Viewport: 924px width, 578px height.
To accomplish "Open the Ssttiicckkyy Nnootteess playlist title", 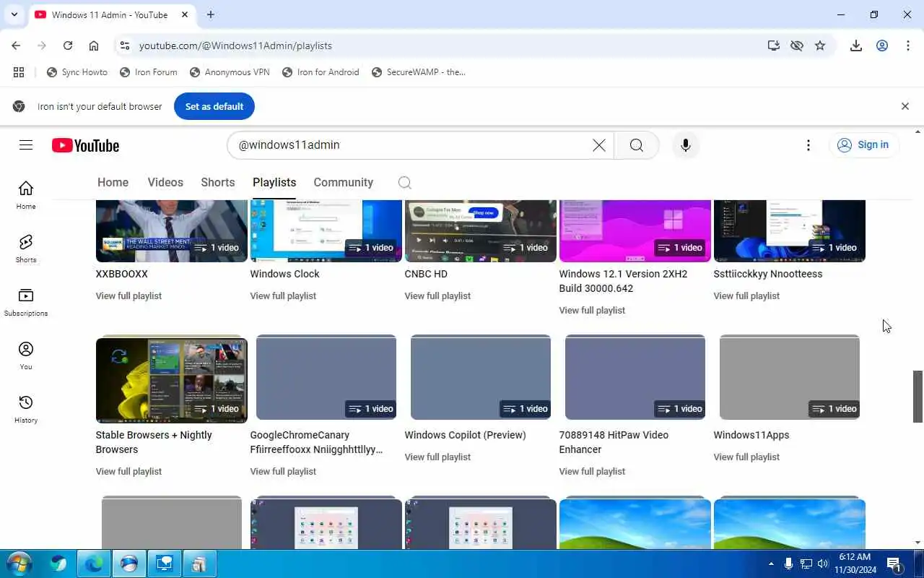I will point(768,274).
